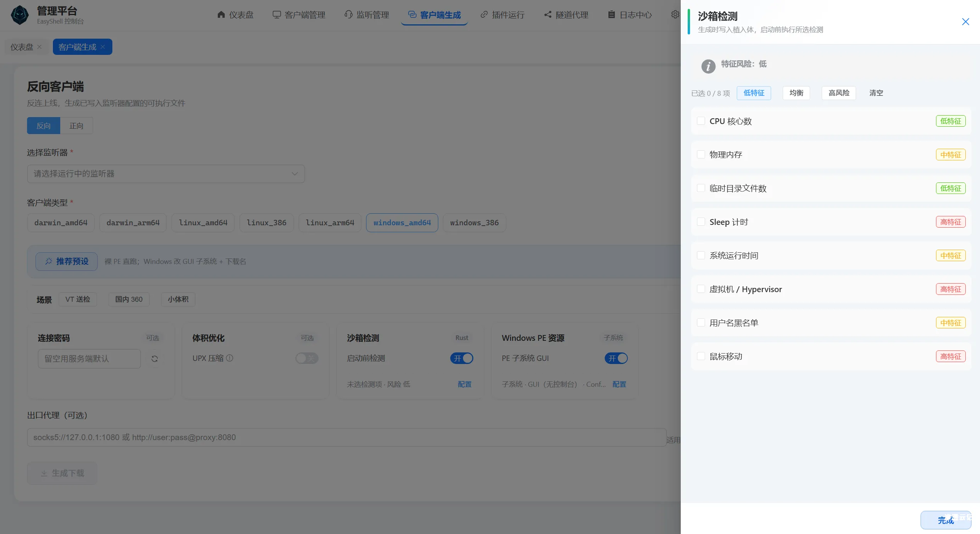Image resolution: width=980 pixels, height=534 pixels.
Task: Close the 客户端生成 tab with its X
Action: (x=103, y=47)
